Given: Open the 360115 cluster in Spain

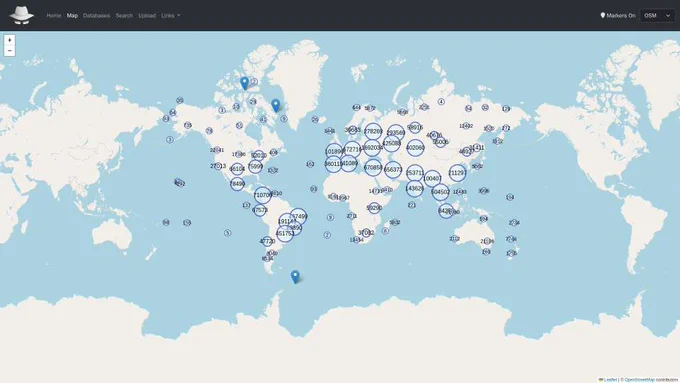Looking at the screenshot, I should tap(333, 164).
